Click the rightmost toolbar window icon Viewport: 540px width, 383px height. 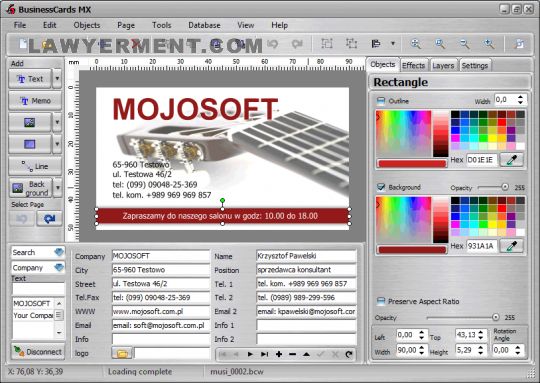tap(519, 44)
